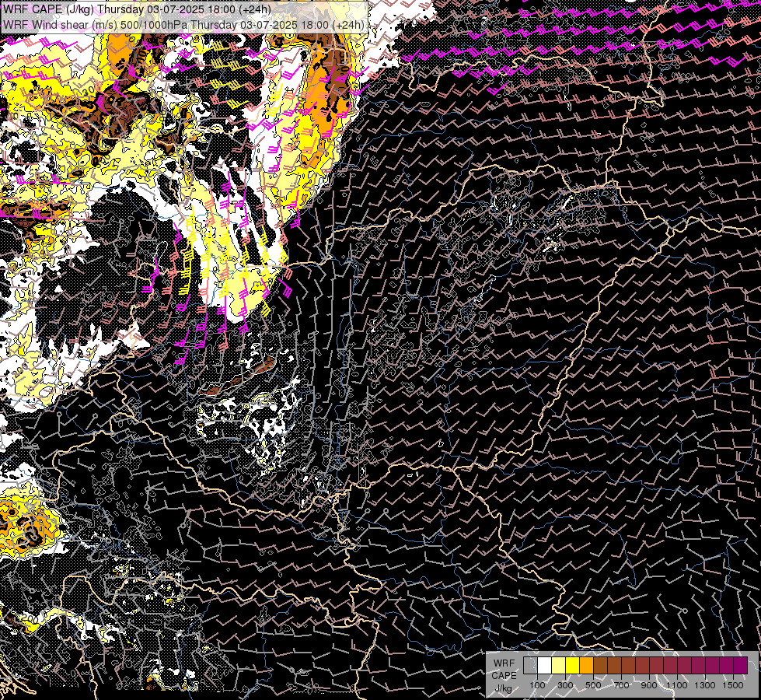Click the legend label WRF
Screen dimensions: 761x700
tap(504, 663)
